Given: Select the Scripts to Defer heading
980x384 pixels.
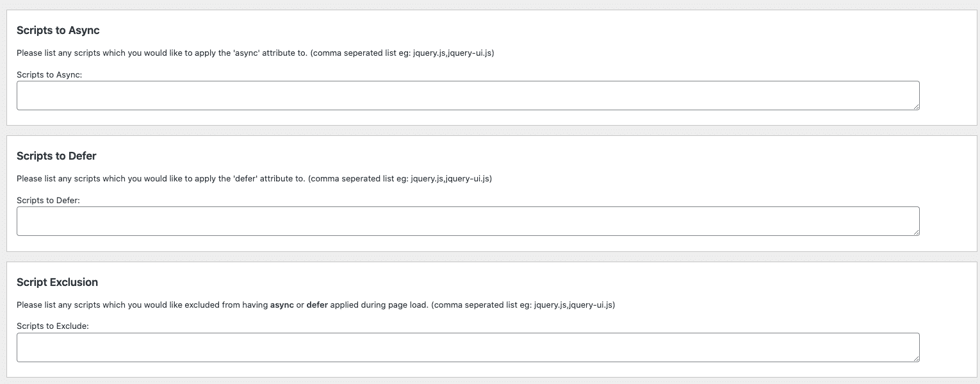Looking at the screenshot, I should click(56, 156).
